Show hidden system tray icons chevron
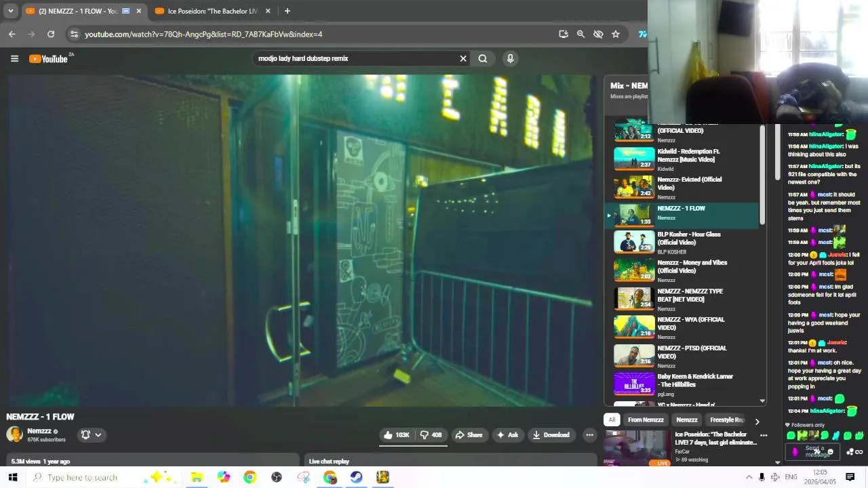 (749, 477)
